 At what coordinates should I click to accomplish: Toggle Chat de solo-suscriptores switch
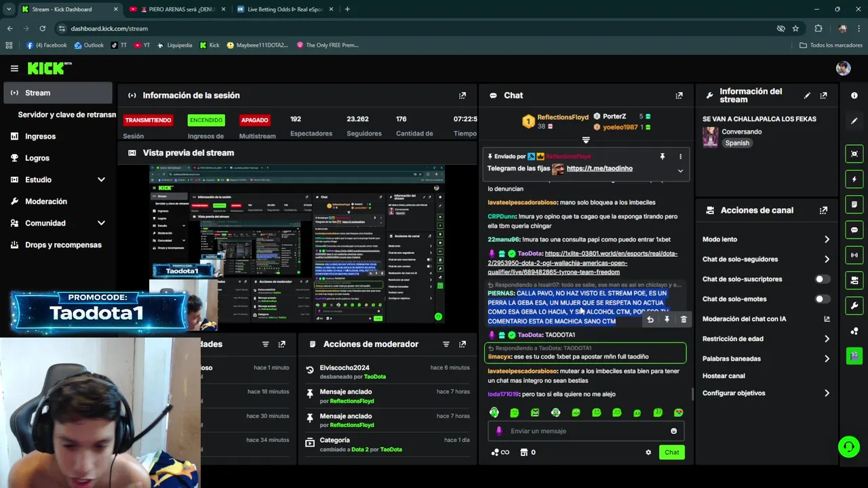point(822,279)
